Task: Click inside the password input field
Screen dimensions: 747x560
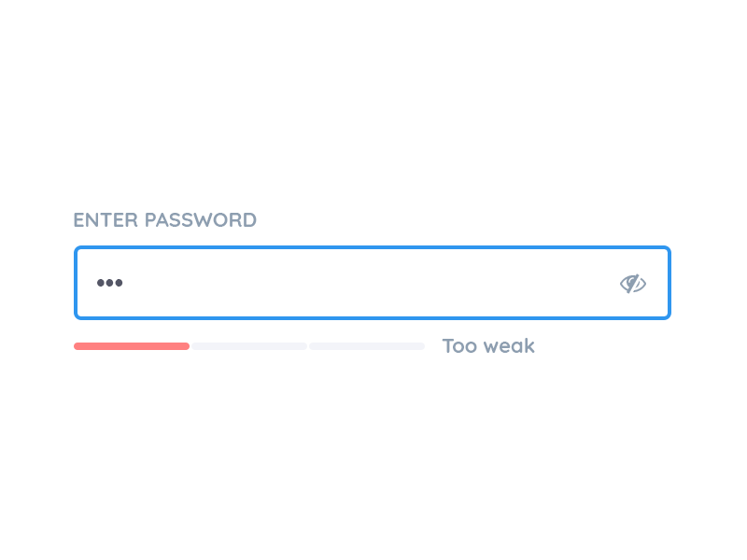Action: (372, 283)
